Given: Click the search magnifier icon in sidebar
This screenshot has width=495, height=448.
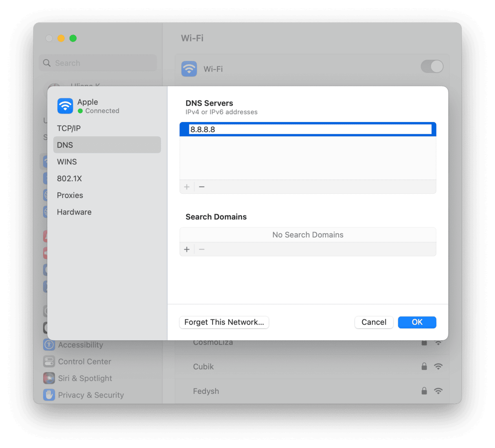Looking at the screenshot, I should click(47, 63).
